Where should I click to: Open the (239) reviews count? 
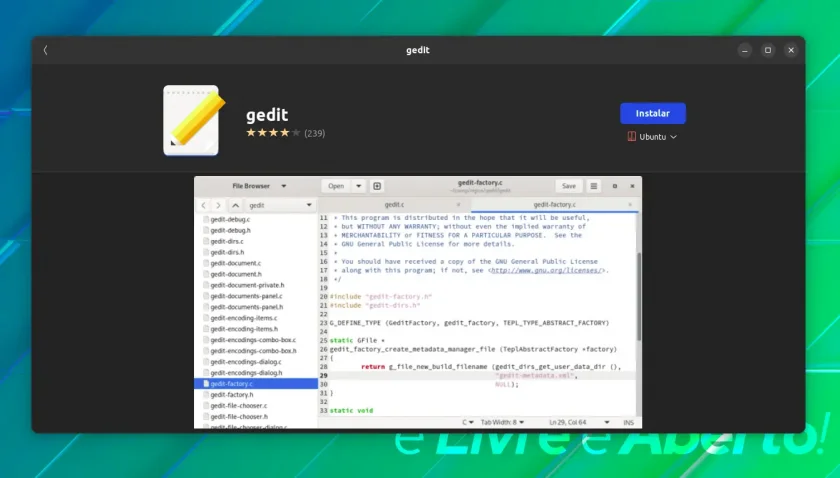[314, 133]
